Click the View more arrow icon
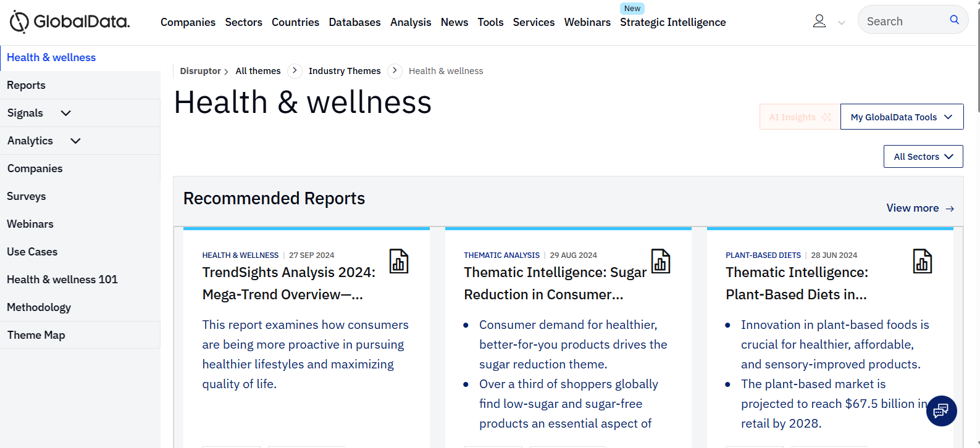Image resolution: width=980 pixels, height=448 pixels. pyautogui.click(x=950, y=209)
